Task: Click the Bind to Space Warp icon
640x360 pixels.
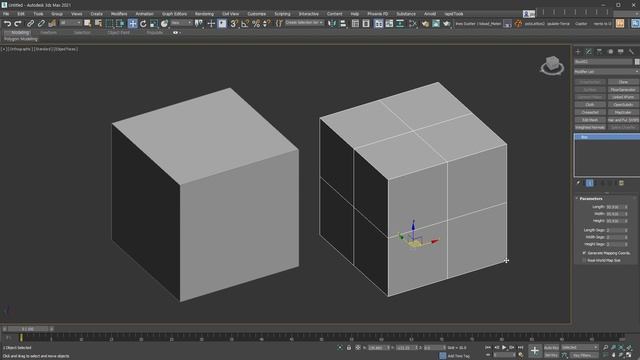Action: click(52, 24)
